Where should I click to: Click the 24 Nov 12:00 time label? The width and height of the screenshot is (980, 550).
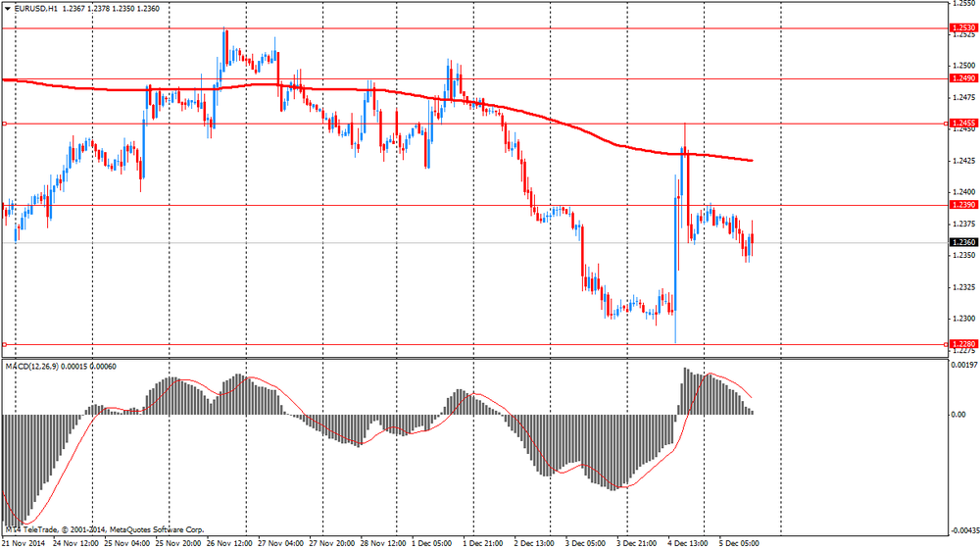(x=75, y=543)
